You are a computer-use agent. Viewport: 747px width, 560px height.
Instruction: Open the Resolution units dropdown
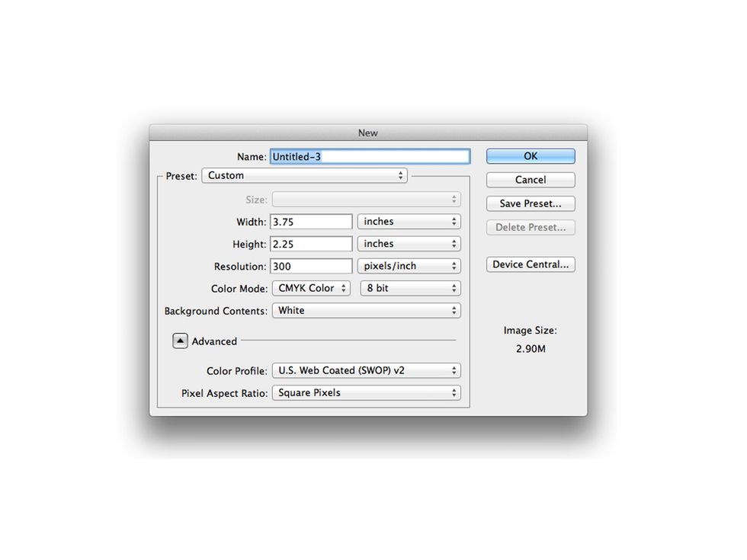(x=409, y=266)
